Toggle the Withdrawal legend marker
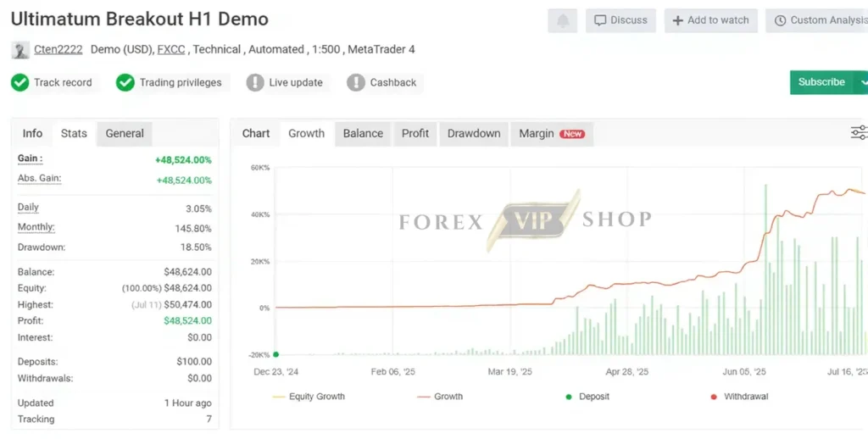Viewport: 868px width, 439px height. click(x=739, y=397)
